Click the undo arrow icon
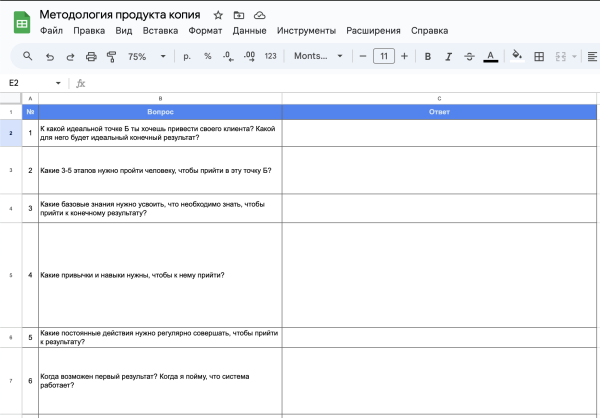600x418 pixels. coord(50,57)
